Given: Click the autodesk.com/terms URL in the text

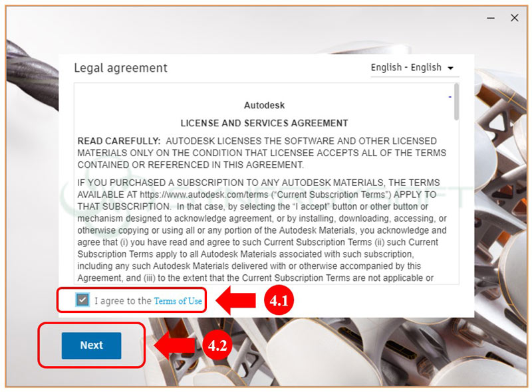Looking at the screenshot, I should [x=204, y=195].
